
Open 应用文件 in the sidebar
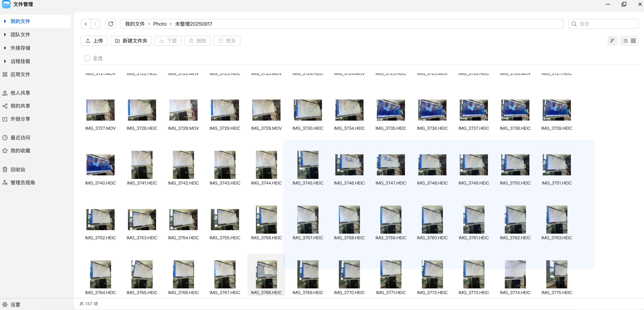[20, 74]
